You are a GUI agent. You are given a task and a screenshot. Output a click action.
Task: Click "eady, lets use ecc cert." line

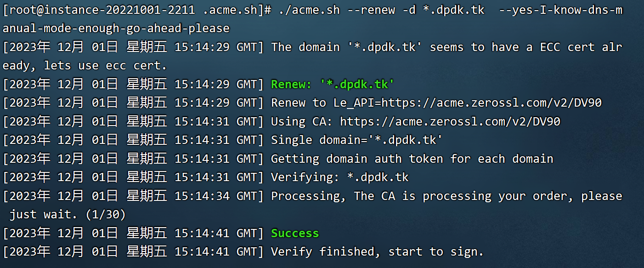(x=85, y=65)
